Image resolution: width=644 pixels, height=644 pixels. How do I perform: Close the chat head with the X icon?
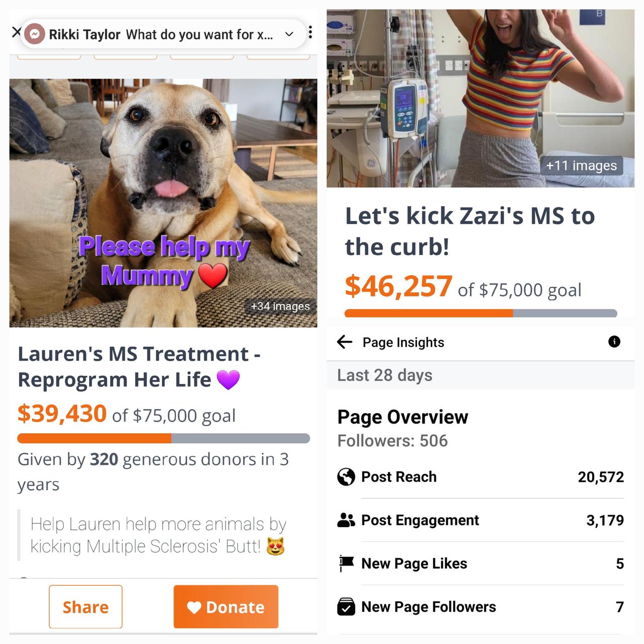[x=16, y=32]
